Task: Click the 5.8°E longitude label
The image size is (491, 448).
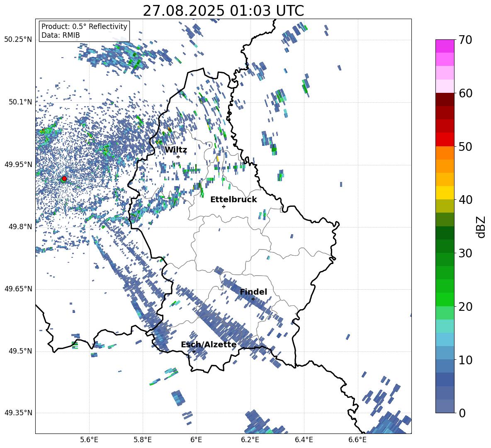Action: (143, 440)
